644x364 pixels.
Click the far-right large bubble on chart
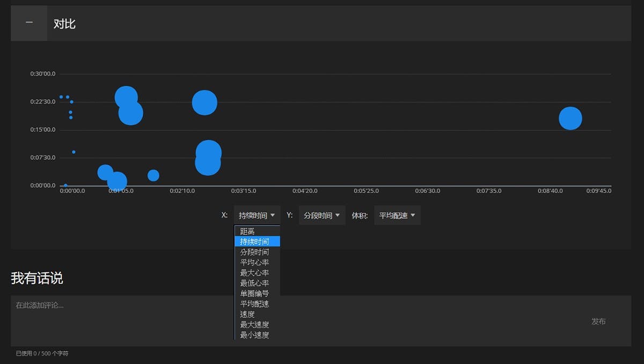[x=570, y=118]
